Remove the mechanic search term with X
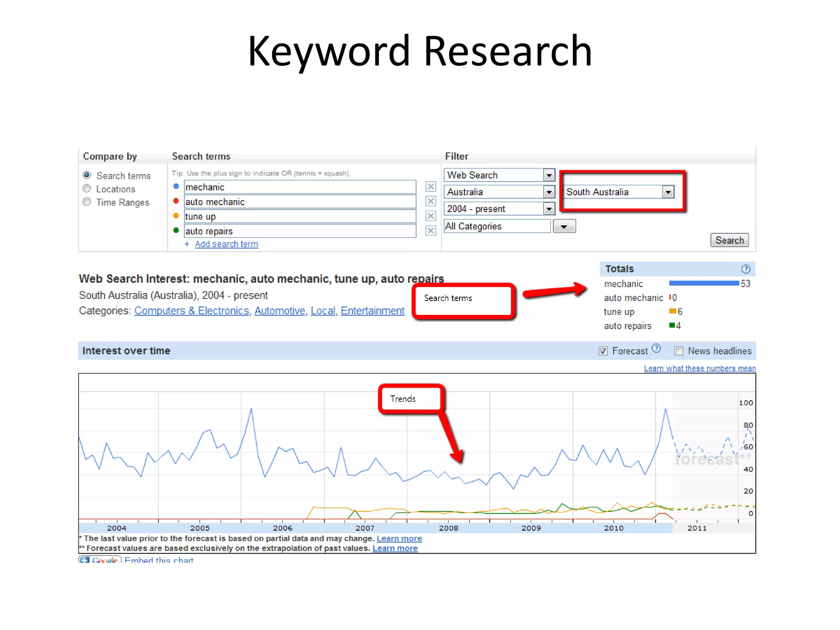 pyautogui.click(x=430, y=187)
